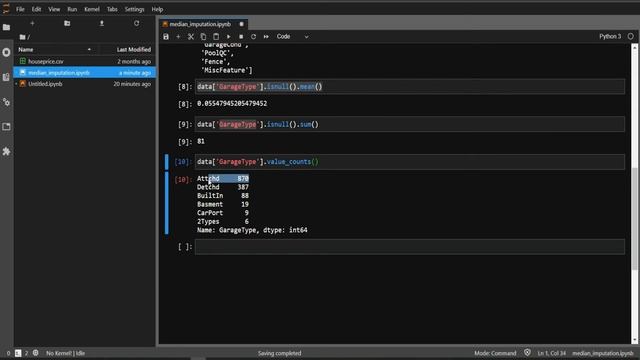Click the kernel gear icon in status bar
The image size is (640, 360).
coord(36,353)
